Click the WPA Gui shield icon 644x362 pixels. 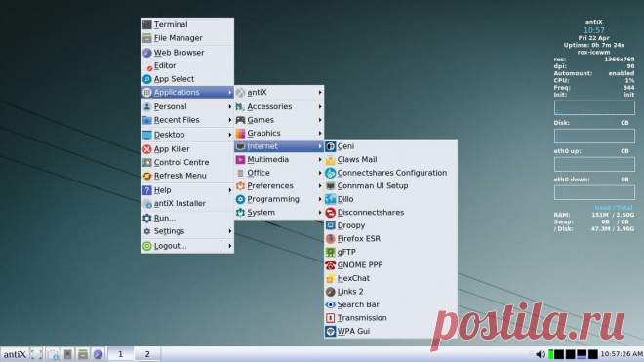pyautogui.click(x=330, y=331)
